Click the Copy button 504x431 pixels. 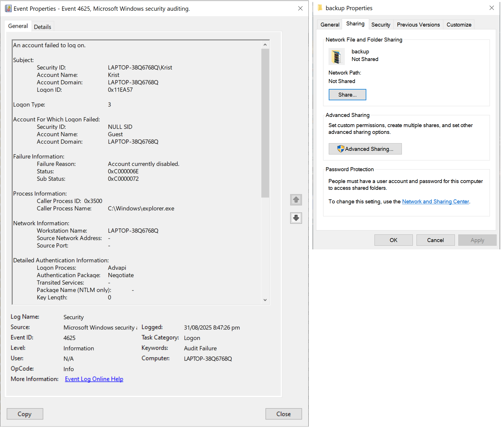pyautogui.click(x=25, y=414)
